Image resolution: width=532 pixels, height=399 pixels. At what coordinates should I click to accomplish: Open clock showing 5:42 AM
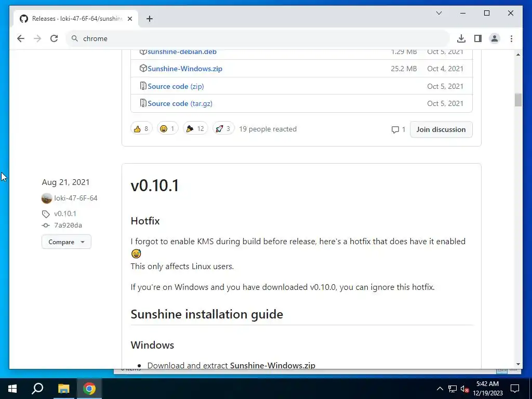(487, 389)
